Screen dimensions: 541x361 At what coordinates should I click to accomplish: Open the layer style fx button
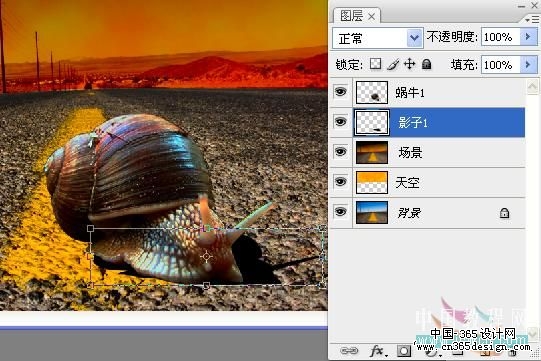(378, 351)
